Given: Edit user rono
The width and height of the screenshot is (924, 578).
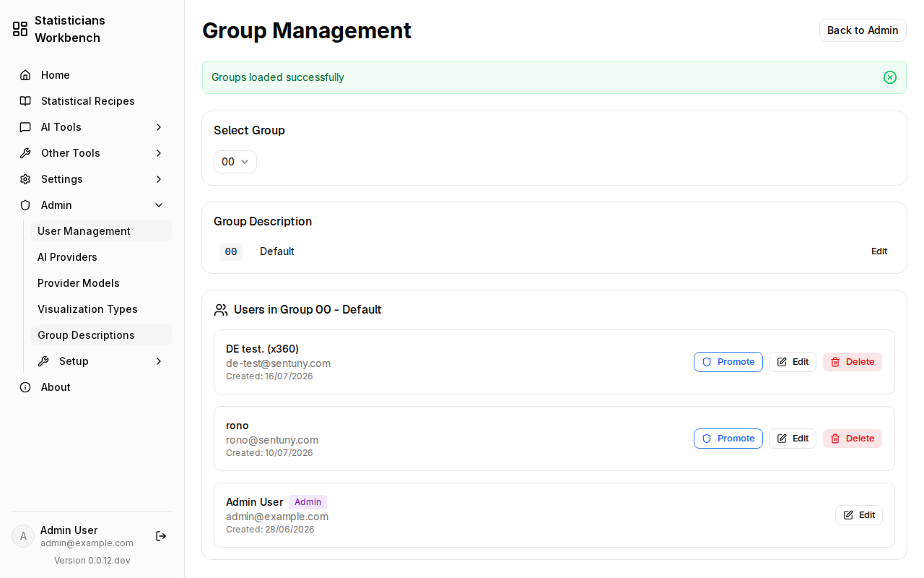Looking at the screenshot, I should [793, 439].
